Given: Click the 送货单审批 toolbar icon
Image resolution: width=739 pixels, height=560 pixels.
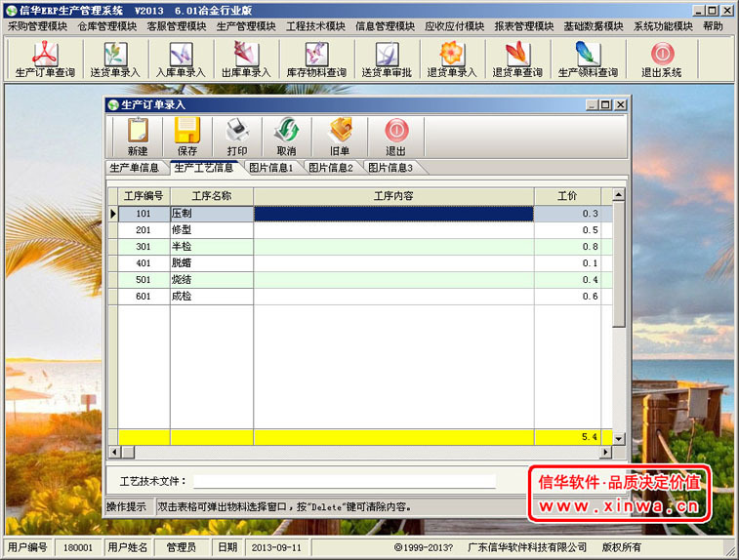Looking at the screenshot, I should [x=387, y=59].
